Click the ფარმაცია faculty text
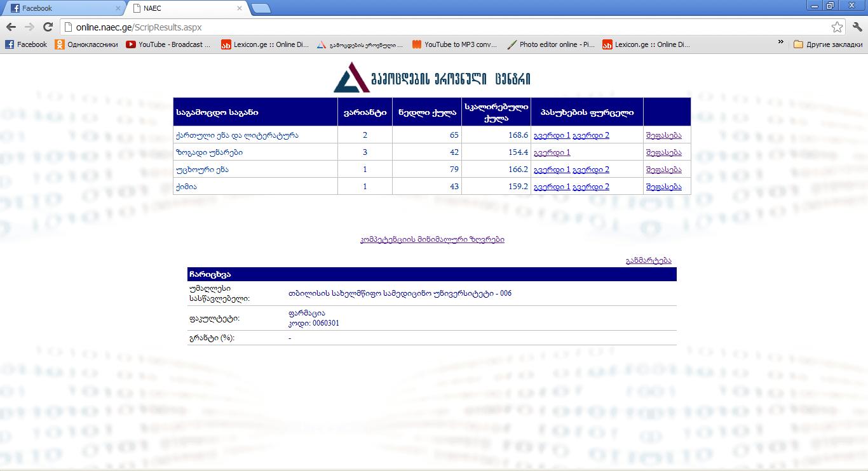Screen dimensions: 868x471 [306, 313]
